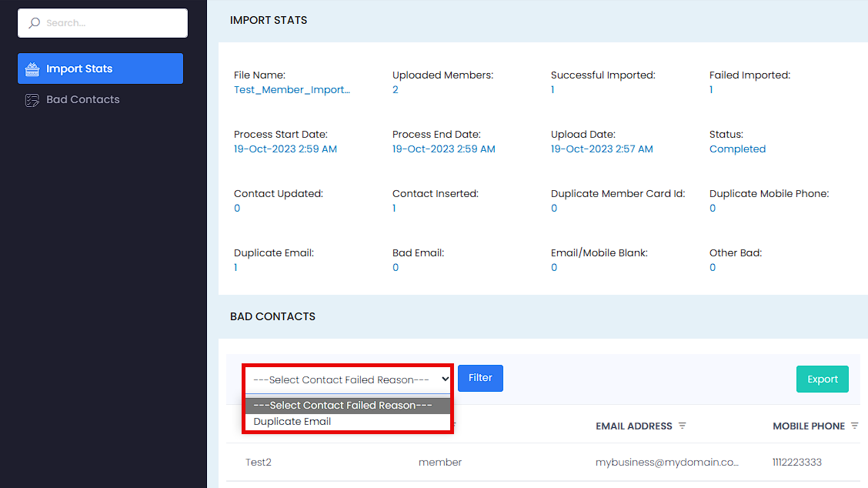
Task: Click the Upload Date value 2:57 AM
Action: click(x=602, y=149)
